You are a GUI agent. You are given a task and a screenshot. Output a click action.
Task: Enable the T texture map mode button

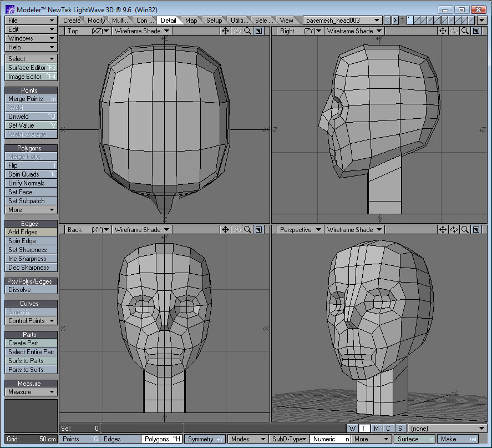coord(364,428)
